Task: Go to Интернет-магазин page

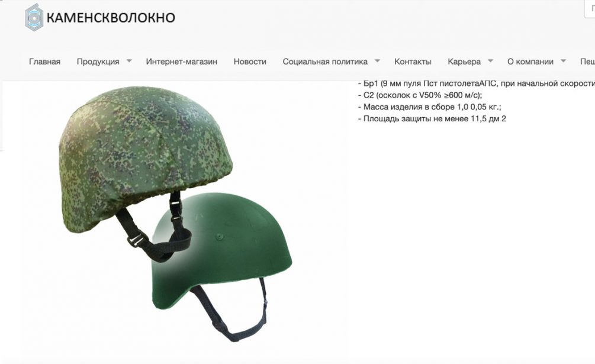Action: click(181, 62)
